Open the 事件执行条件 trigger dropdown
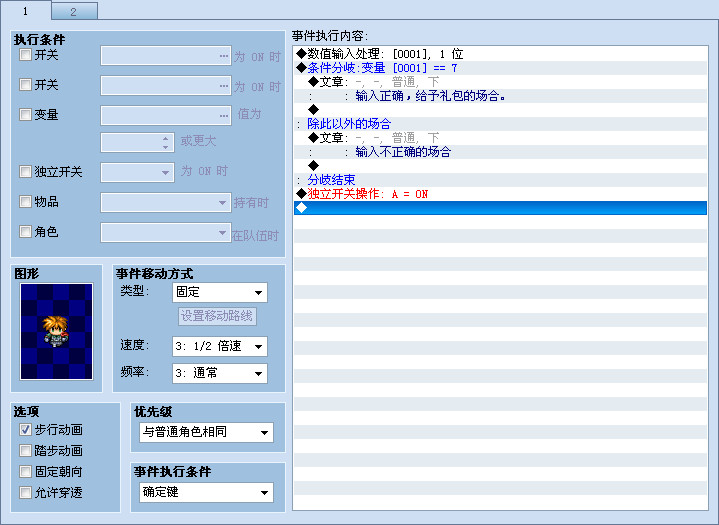 click(206, 493)
